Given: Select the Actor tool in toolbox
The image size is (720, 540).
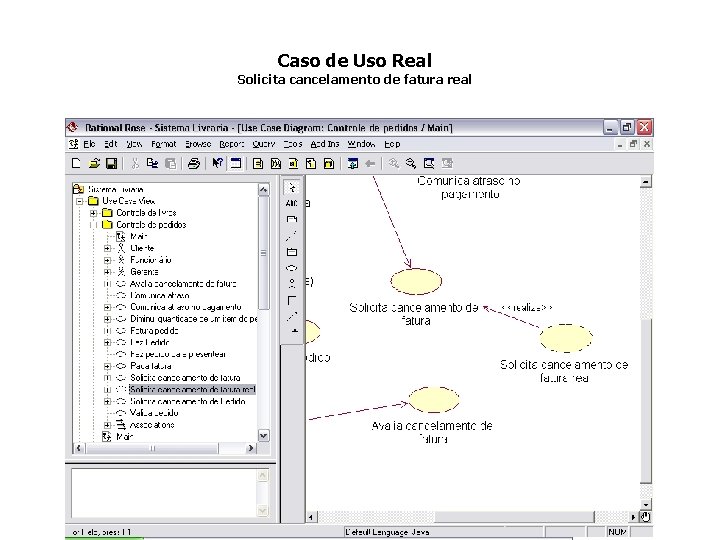Looking at the screenshot, I should 292,284.
